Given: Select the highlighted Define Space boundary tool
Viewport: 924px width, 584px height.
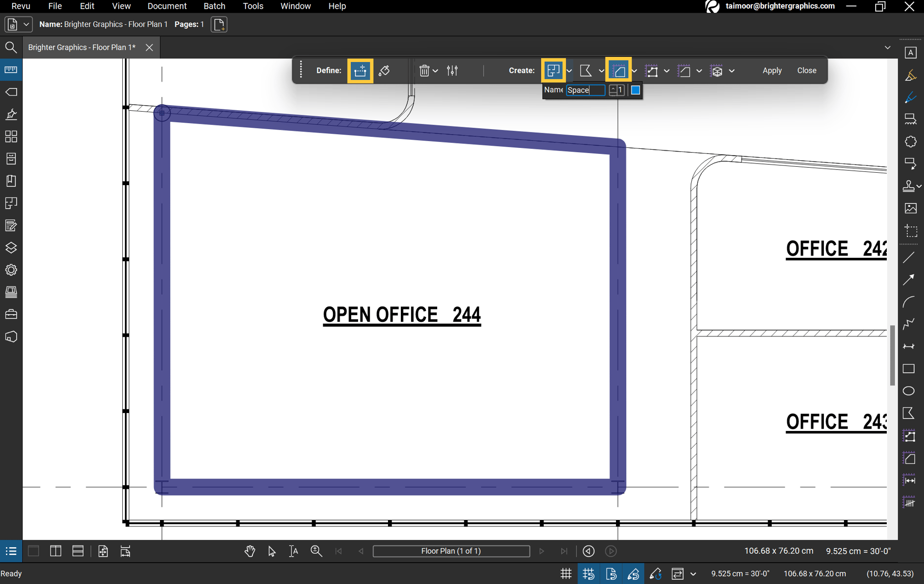Looking at the screenshot, I should point(360,70).
